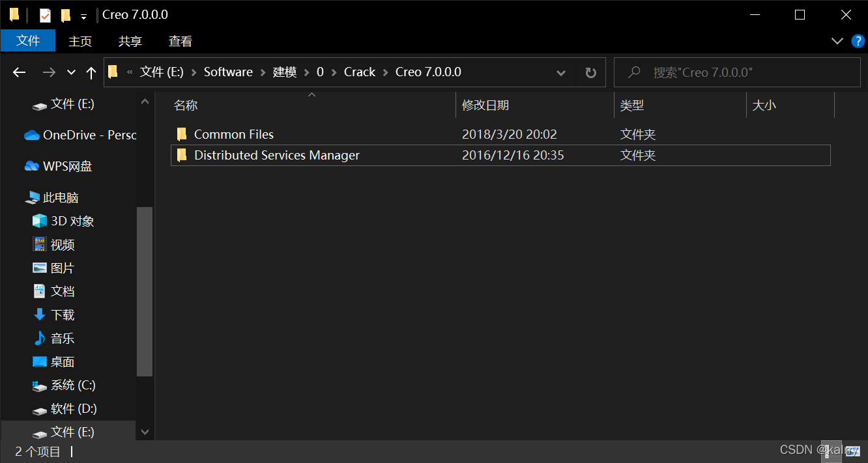This screenshot has width=868, height=463.
Task: Go forward using the forward arrow
Action: tap(49, 72)
